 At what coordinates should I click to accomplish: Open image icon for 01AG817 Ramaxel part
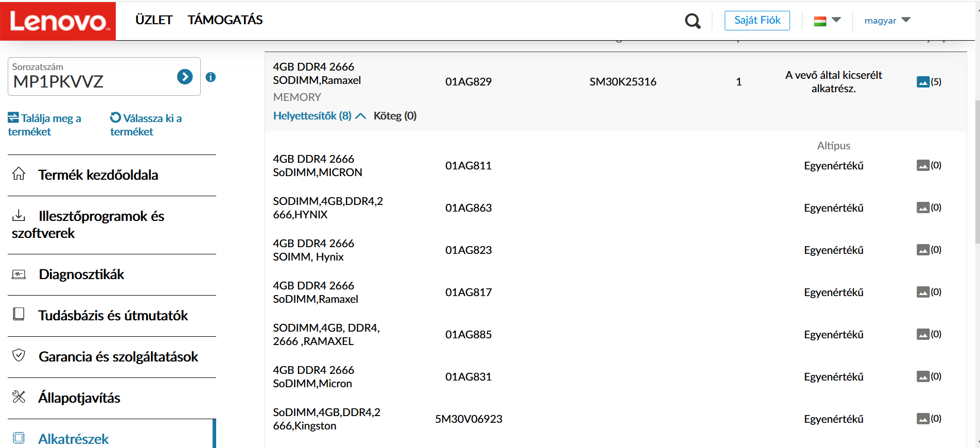tap(929, 292)
